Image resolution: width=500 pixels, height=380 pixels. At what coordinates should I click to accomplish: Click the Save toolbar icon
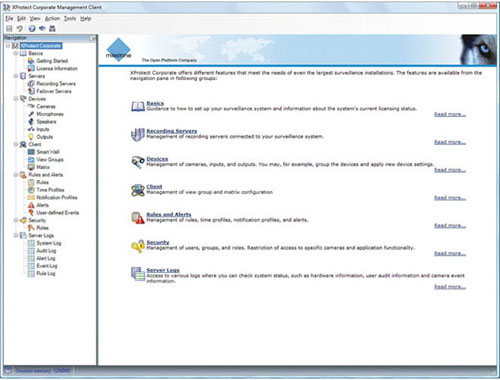point(9,29)
